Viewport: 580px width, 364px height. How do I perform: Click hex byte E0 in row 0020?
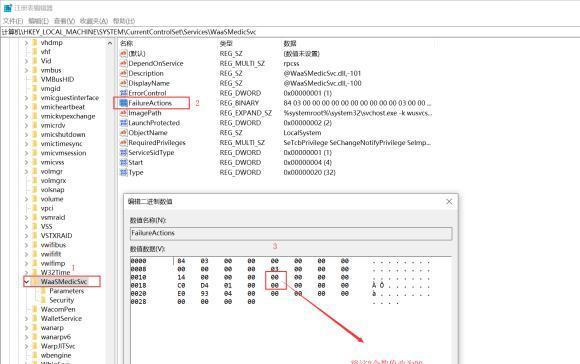tap(181, 294)
